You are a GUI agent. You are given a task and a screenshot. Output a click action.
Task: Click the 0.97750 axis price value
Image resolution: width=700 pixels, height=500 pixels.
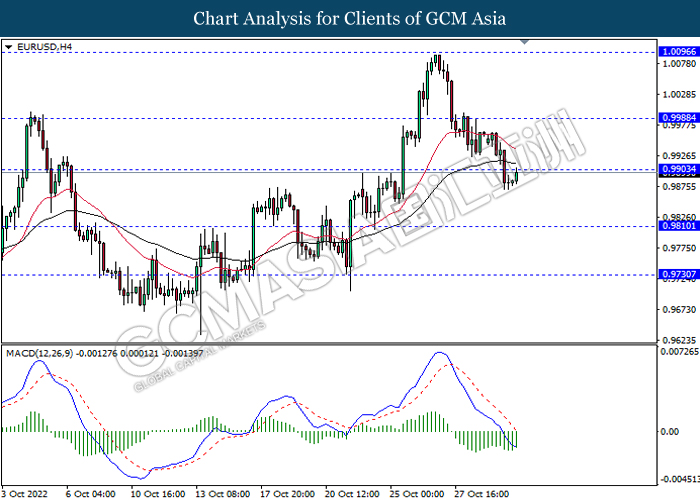(679, 248)
